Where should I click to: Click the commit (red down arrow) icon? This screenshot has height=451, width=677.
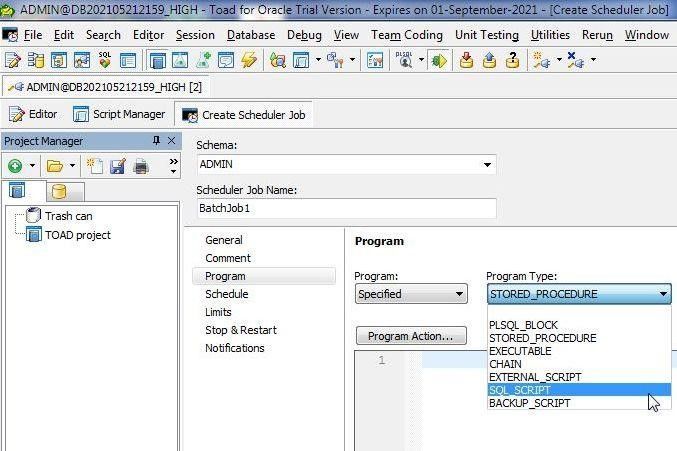click(466, 60)
